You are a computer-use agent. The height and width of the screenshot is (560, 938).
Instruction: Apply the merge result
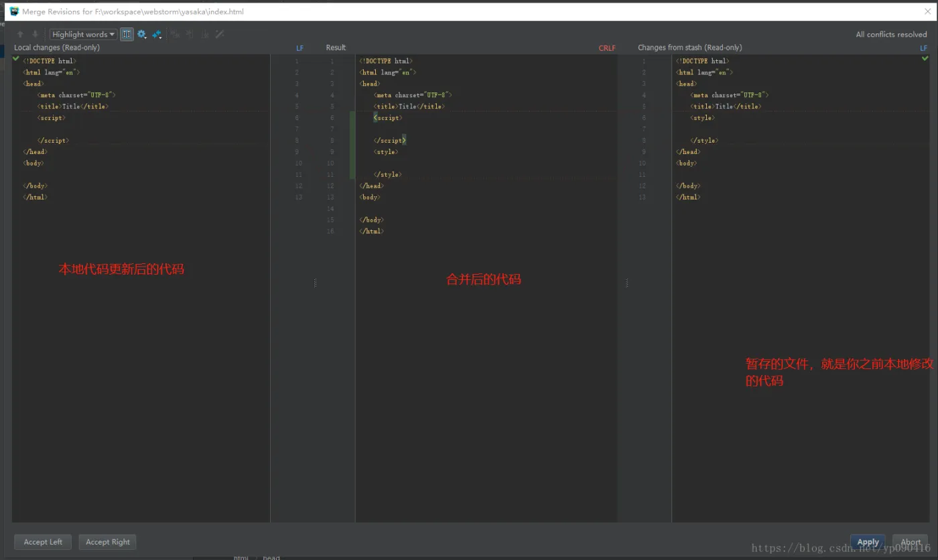[x=868, y=542]
